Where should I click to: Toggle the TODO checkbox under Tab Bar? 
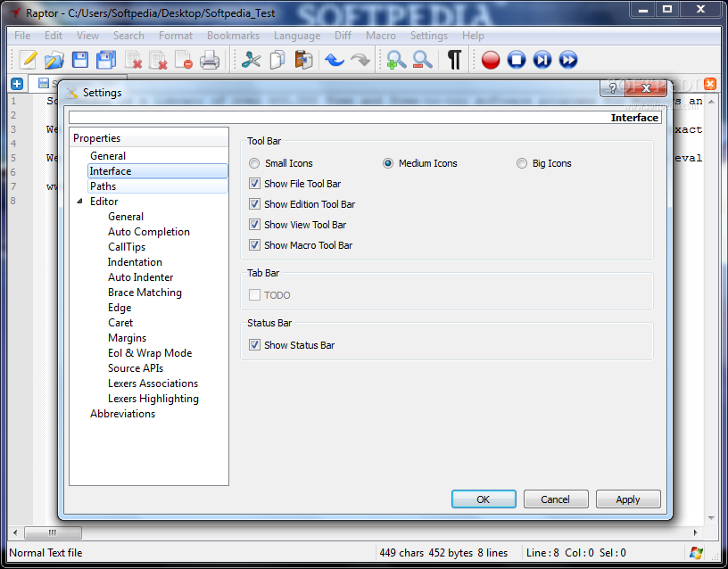pos(254,294)
